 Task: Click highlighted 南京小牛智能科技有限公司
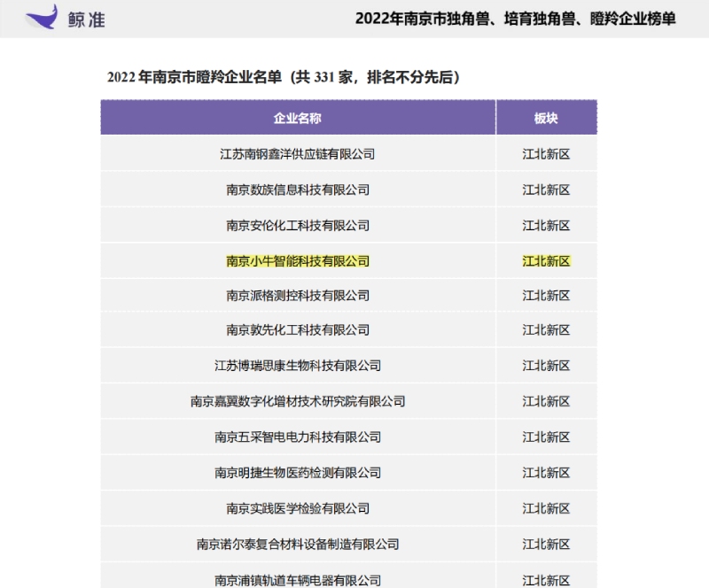pyautogui.click(x=298, y=261)
